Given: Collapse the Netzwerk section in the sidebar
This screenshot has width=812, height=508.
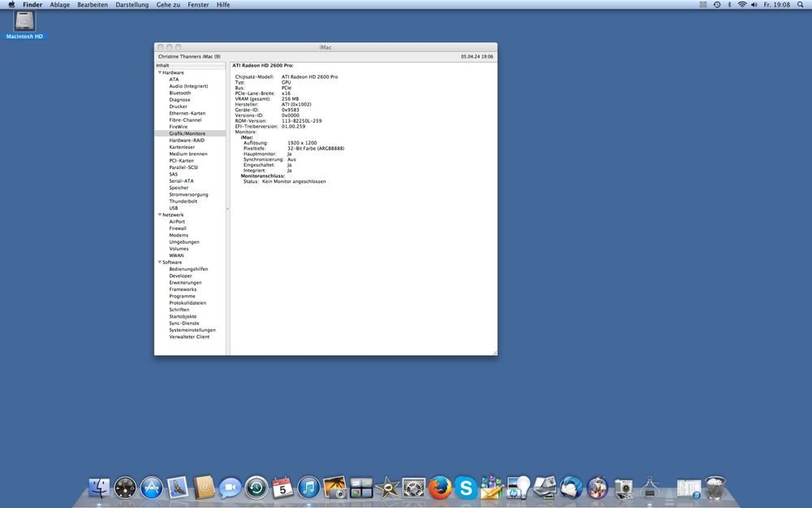Looking at the screenshot, I should [x=160, y=215].
